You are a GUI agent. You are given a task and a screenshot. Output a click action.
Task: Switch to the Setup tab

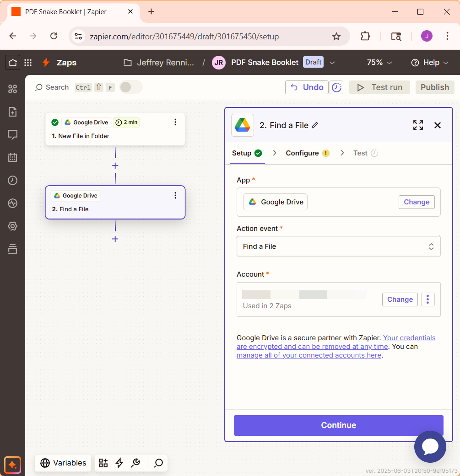click(x=247, y=153)
